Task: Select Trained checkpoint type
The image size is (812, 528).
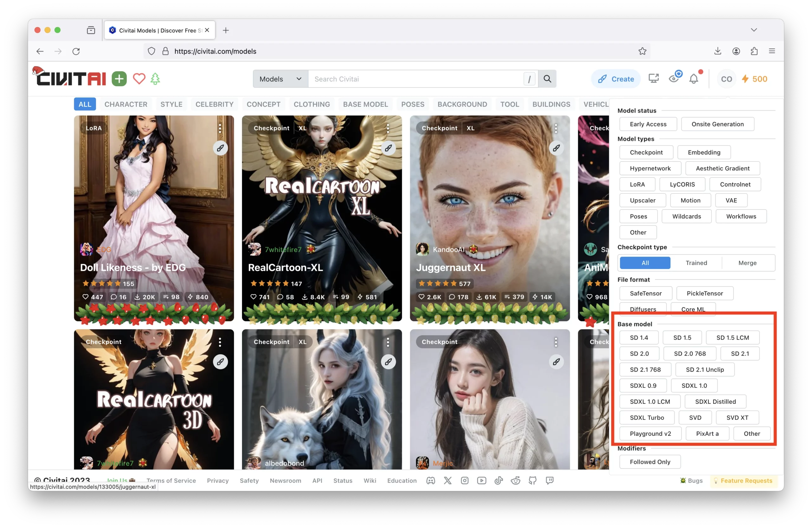Action: pyautogui.click(x=696, y=263)
